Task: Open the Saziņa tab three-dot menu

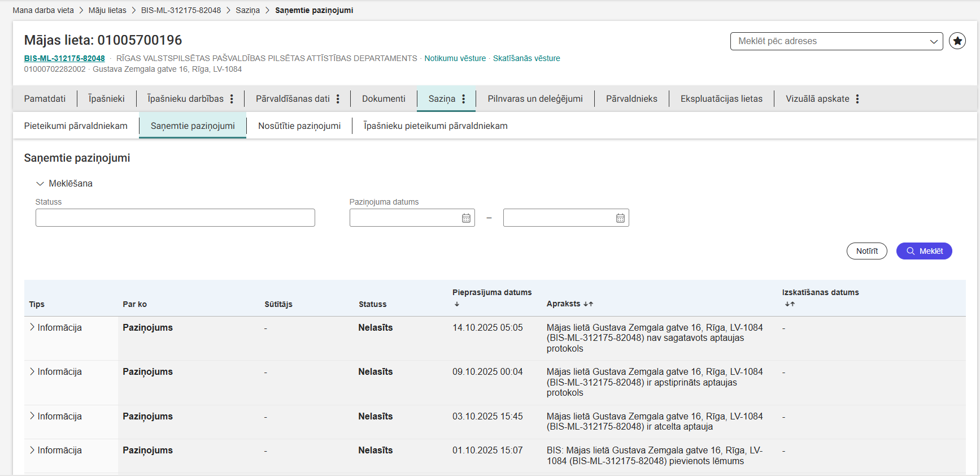Action: [x=464, y=99]
